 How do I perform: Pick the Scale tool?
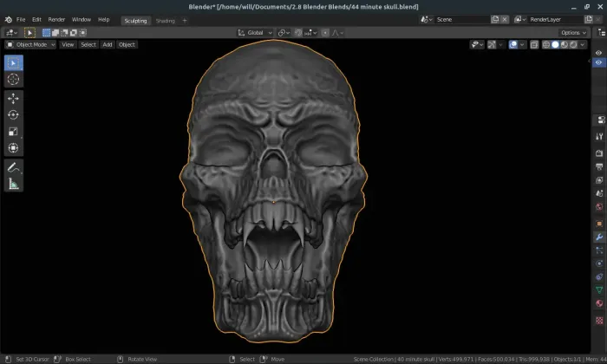[x=14, y=132]
